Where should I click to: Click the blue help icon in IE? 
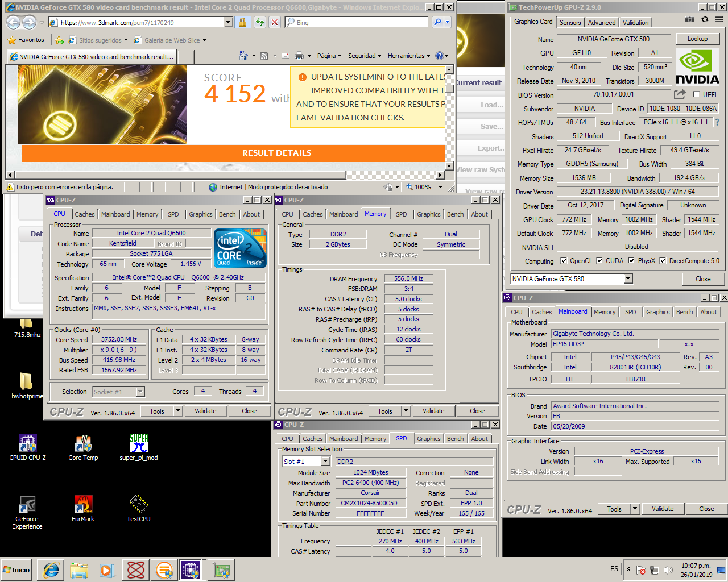[x=439, y=56]
